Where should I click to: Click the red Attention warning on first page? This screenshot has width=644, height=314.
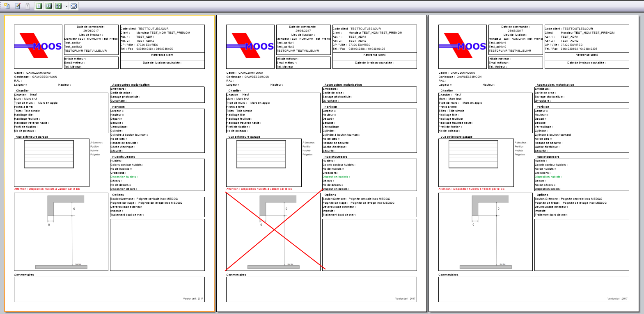(47, 189)
